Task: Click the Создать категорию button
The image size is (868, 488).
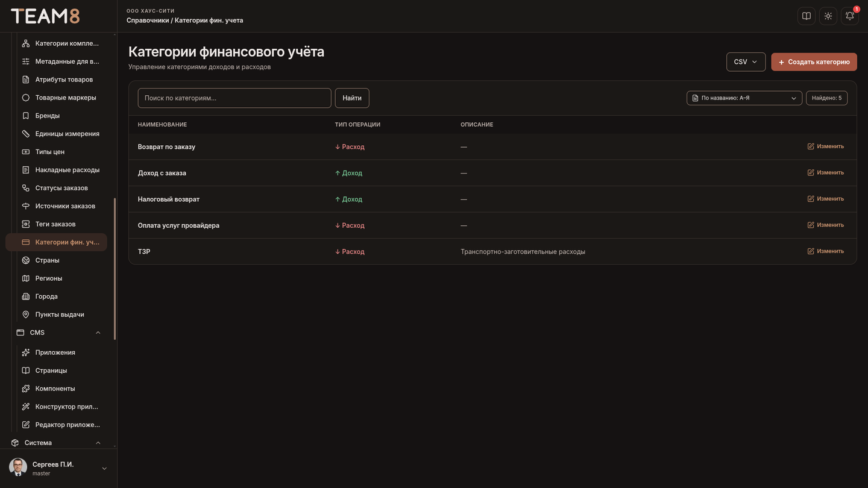Action: click(x=814, y=62)
